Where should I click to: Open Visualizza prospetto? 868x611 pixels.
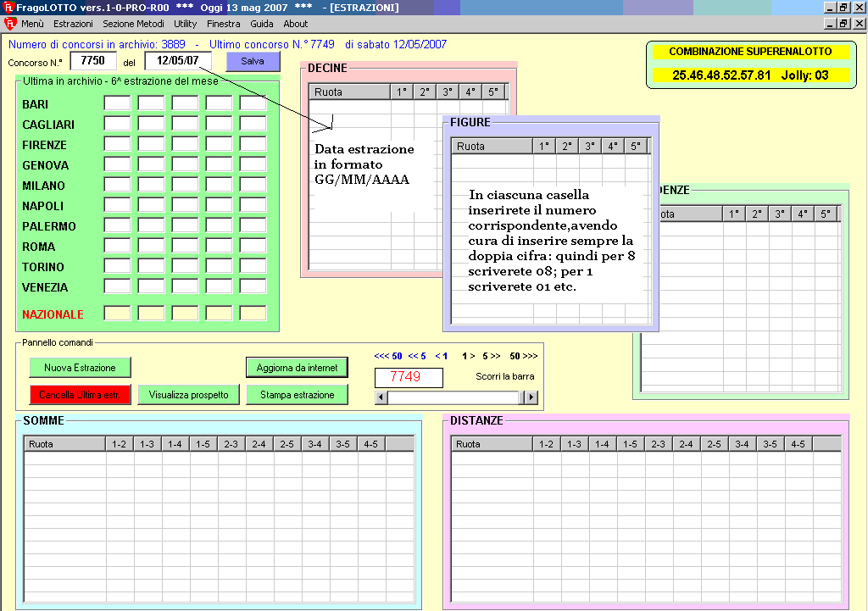[x=188, y=395]
